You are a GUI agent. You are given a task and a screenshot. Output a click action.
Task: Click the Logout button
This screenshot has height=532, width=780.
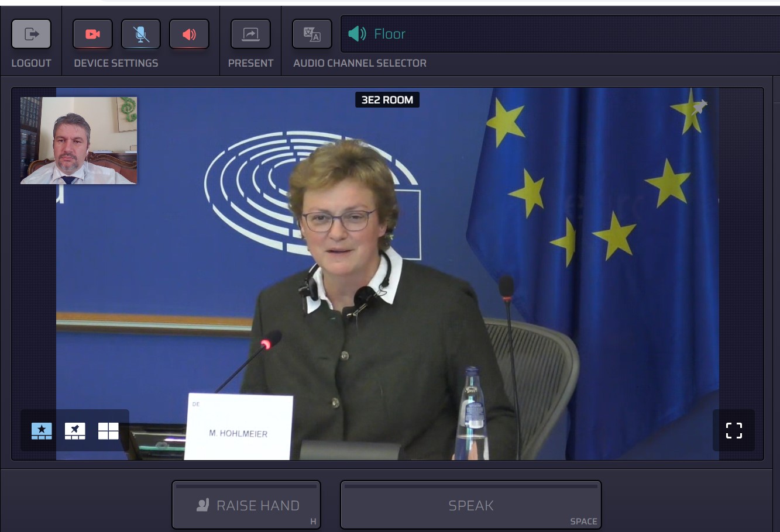31,34
